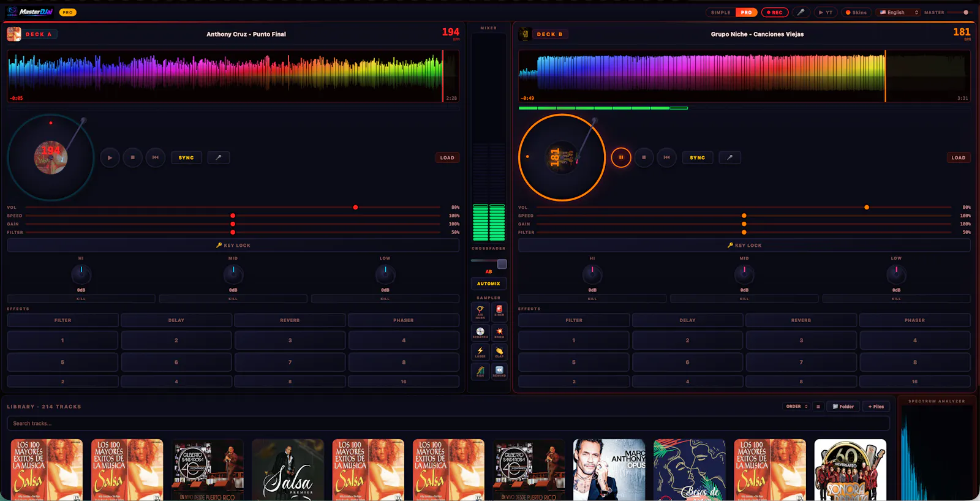Screen dimensions: 980x501
Task: Switch to PRO mode
Action: pos(746,12)
